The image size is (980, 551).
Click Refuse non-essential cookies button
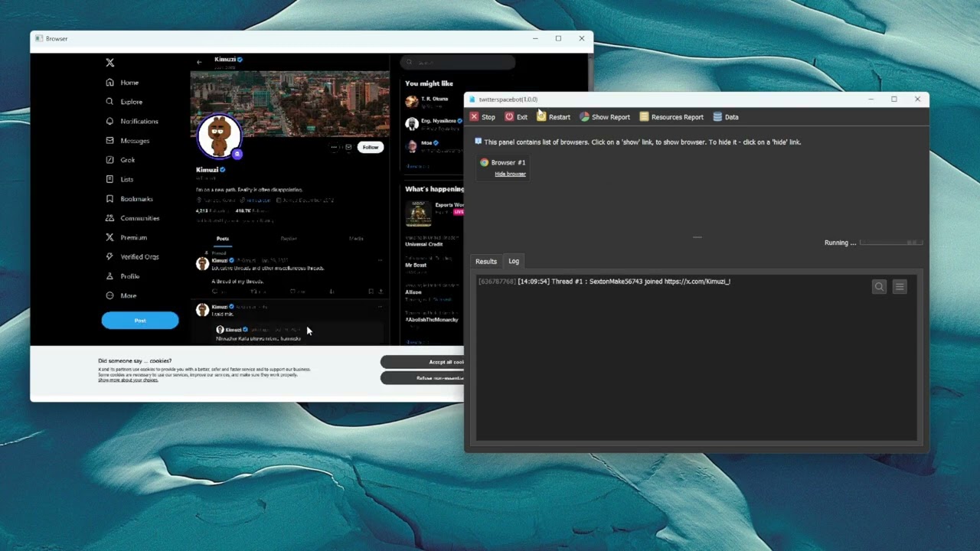tap(422, 378)
